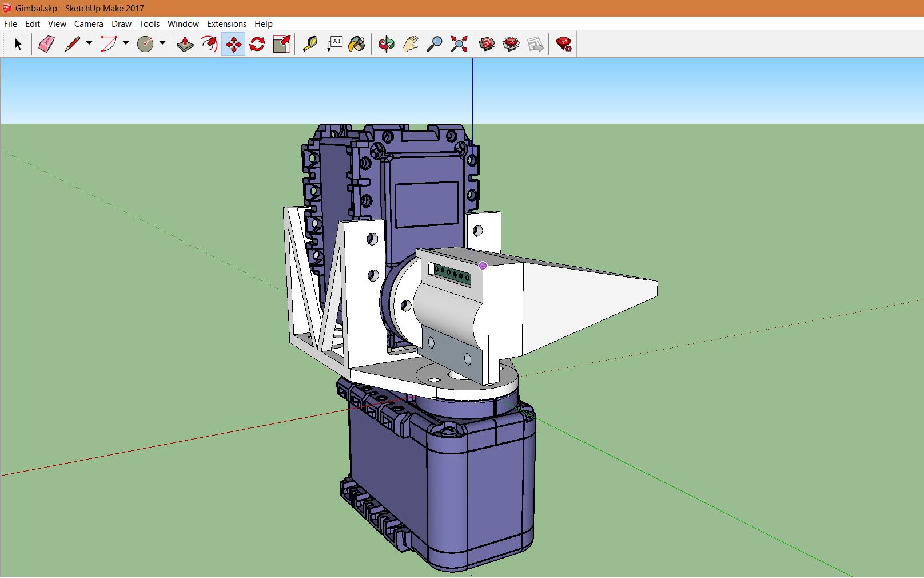
Task: Open the Edit menu
Action: point(33,23)
